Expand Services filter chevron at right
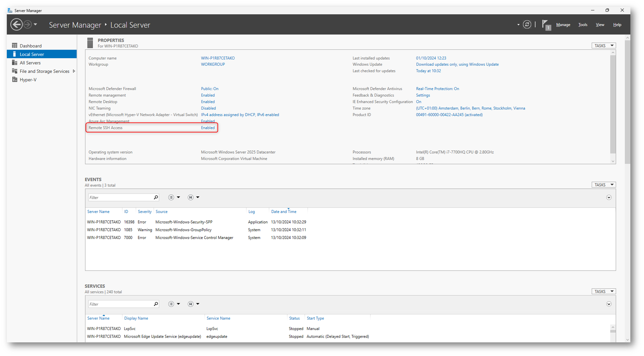This screenshot has width=644, height=356. [x=609, y=304]
